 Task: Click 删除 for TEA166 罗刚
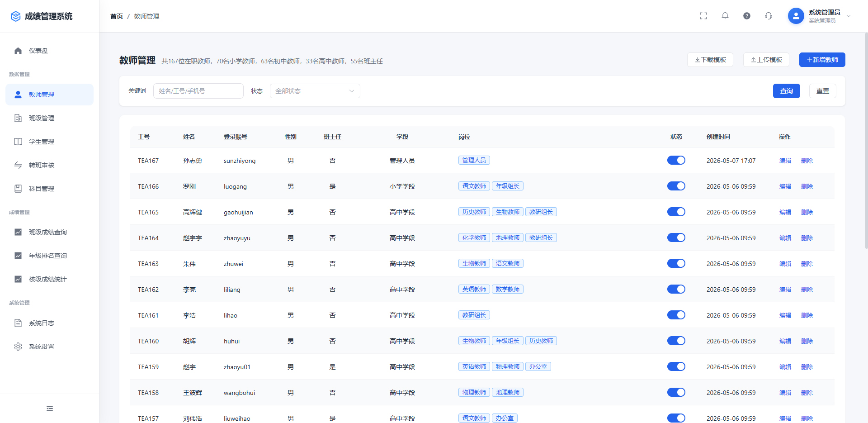[x=807, y=186]
